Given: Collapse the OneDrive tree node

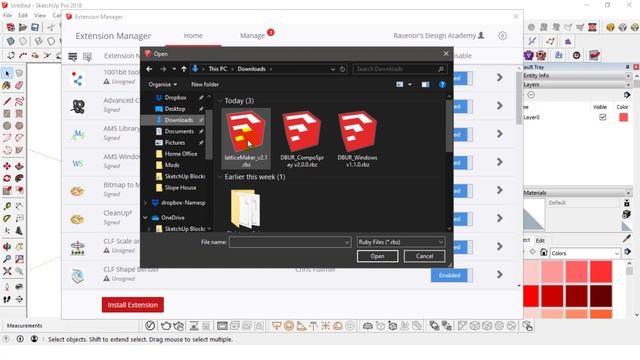Looking at the screenshot, I should 145,218.
